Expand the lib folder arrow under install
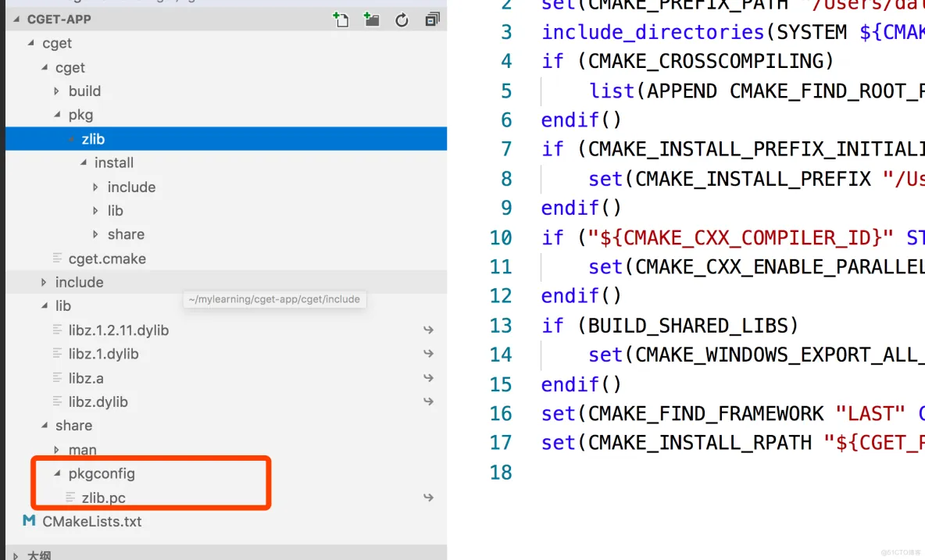The image size is (925, 560). [x=95, y=210]
